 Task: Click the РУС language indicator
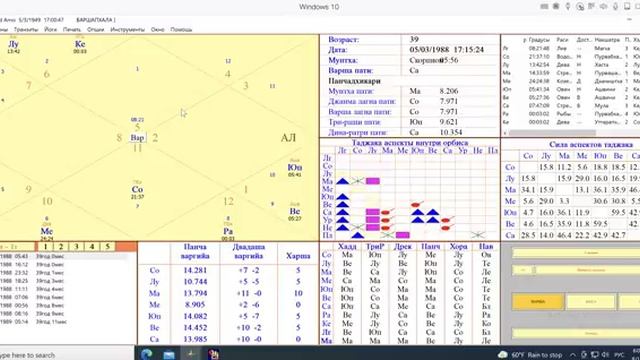(x=618, y=355)
